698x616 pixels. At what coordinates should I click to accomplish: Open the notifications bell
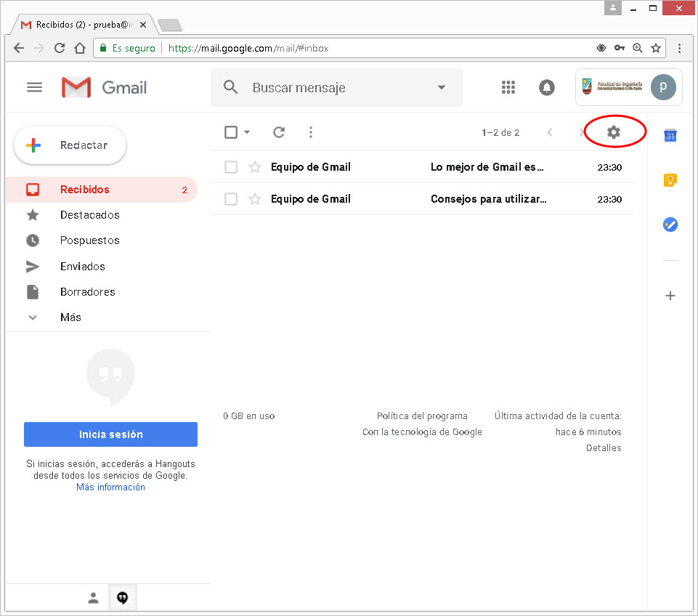pyautogui.click(x=547, y=87)
